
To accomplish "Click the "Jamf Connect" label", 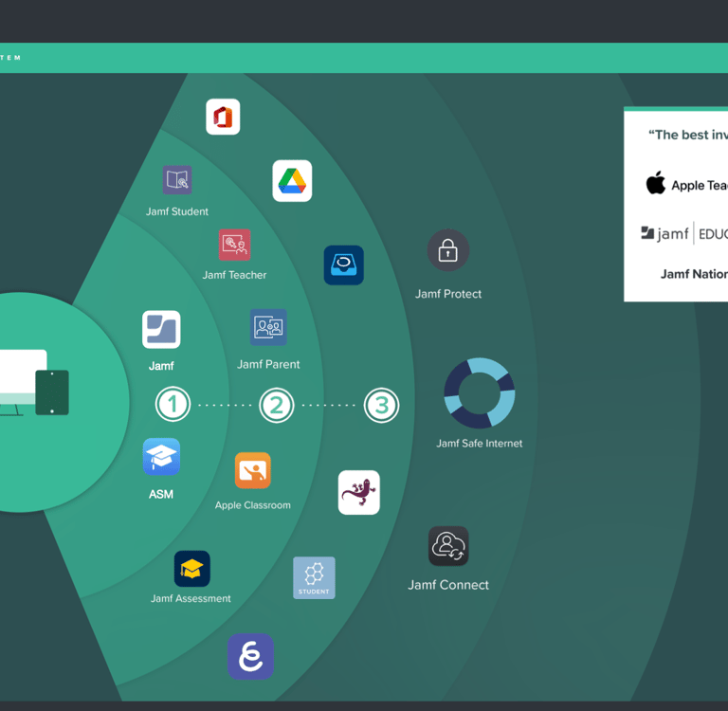I will click(448, 585).
